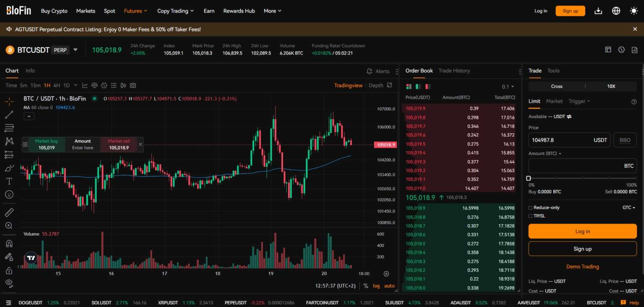The width and height of the screenshot is (644, 307).
Task: Select the trend line drawing tool
Action: coord(9,115)
